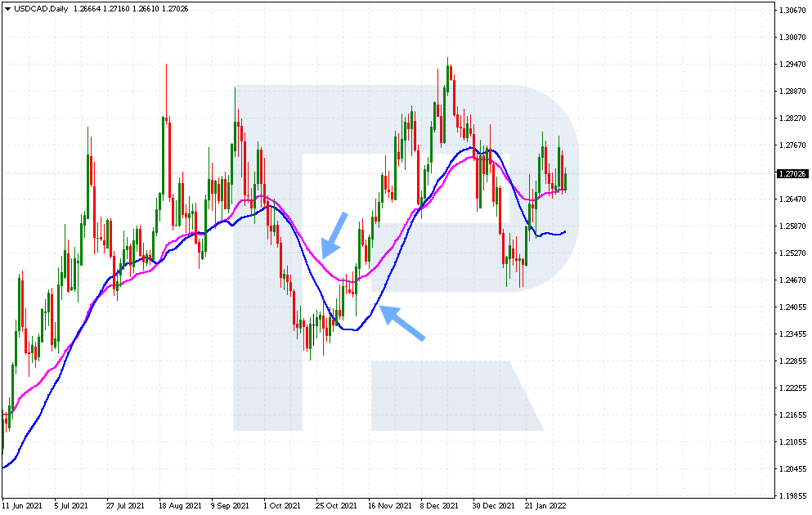Screen dimensions: 812x515
Task: Click the upper blue arrow pointing at magenta line
Action: [334, 235]
